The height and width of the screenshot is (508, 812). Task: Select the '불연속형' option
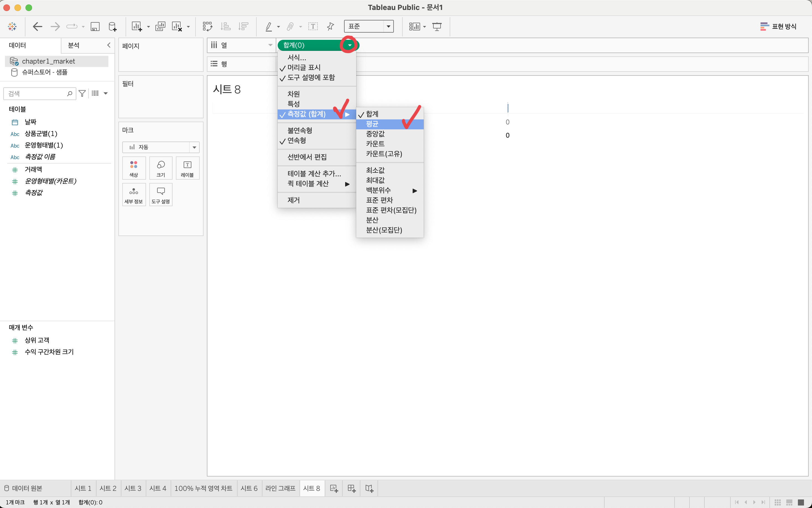pyautogui.click(x=300, y=130)
